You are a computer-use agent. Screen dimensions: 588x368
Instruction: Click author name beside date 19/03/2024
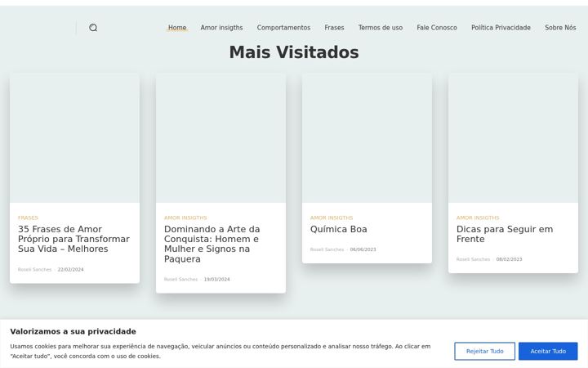[x=180, y=280]
